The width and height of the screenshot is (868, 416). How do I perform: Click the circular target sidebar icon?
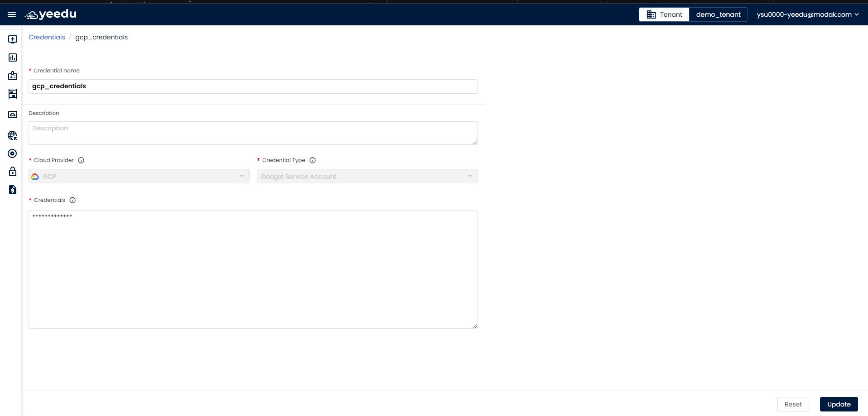click(13, 153)
